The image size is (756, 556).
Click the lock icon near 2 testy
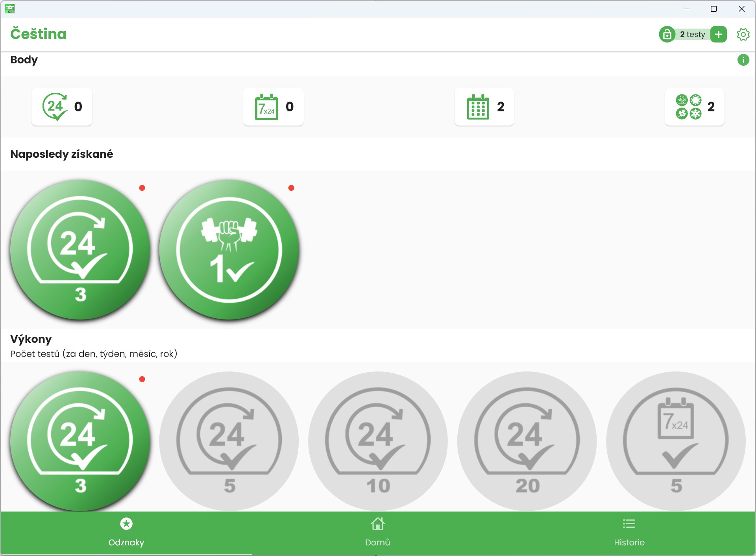(667, 34)
